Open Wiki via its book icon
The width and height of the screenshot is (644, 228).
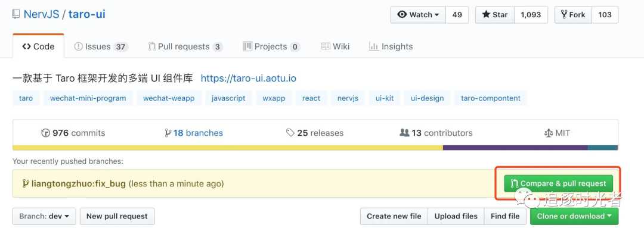point(326,46)
